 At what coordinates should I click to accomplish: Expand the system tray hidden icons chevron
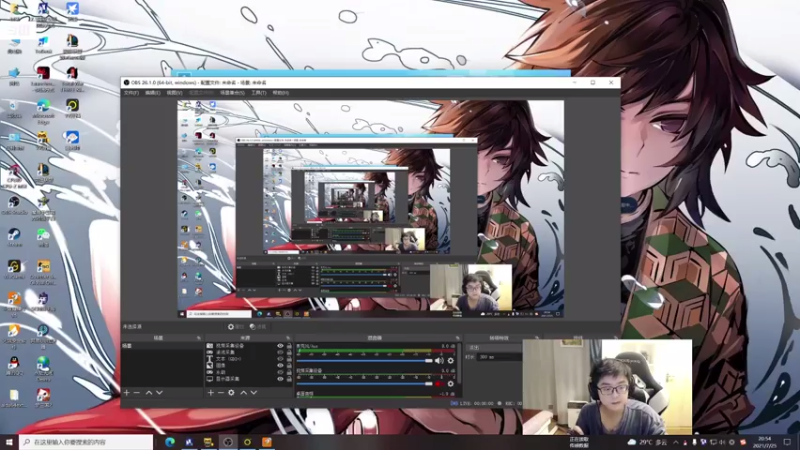click(x=676, y=442)
